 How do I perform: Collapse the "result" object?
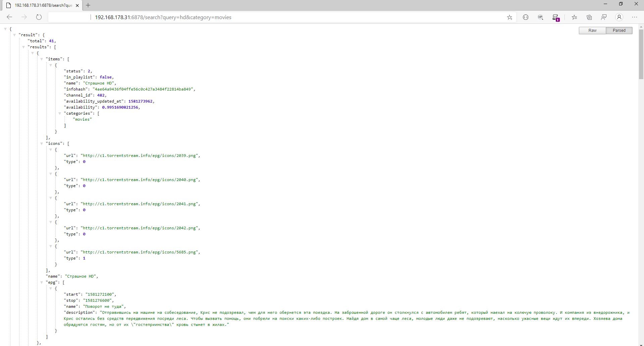[15, 35]
